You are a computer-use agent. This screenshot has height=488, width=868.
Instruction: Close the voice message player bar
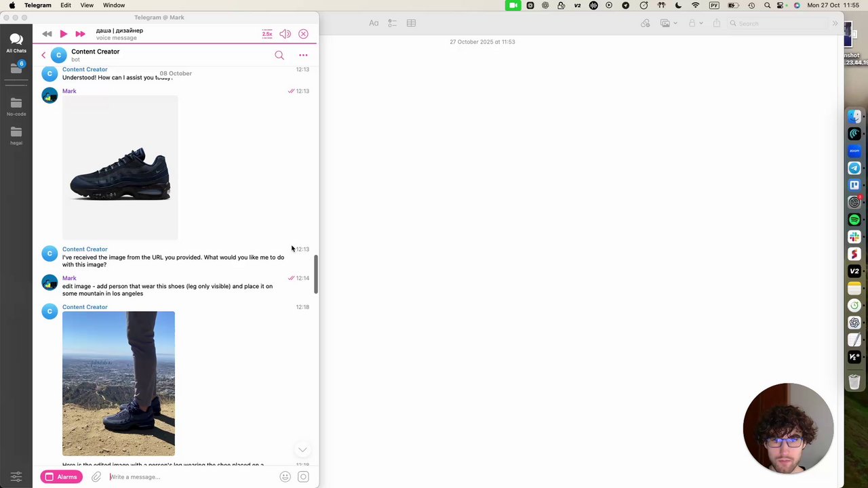pyautogui.click(x=303, y=34)
